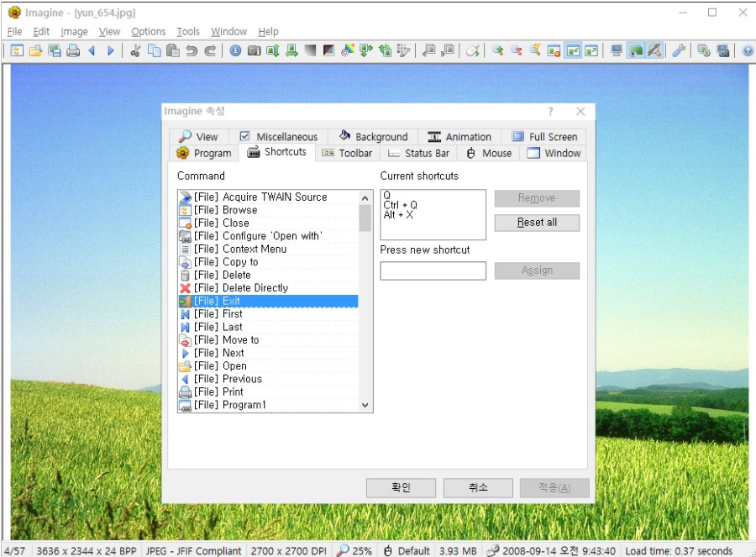Click the Zoom in magnifier toolbar icon
The image size is (756, 557).
coord(497,50)
